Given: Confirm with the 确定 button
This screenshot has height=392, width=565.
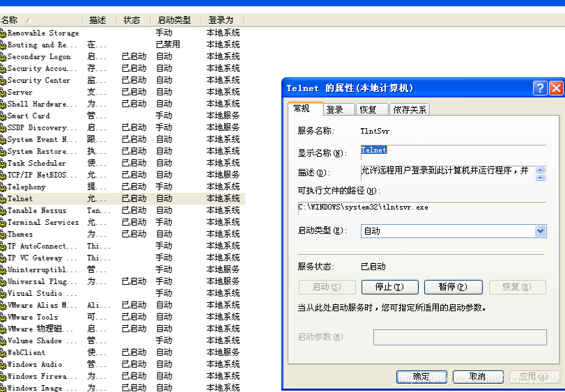Looking at the screenshot, I should click(421, 377).
